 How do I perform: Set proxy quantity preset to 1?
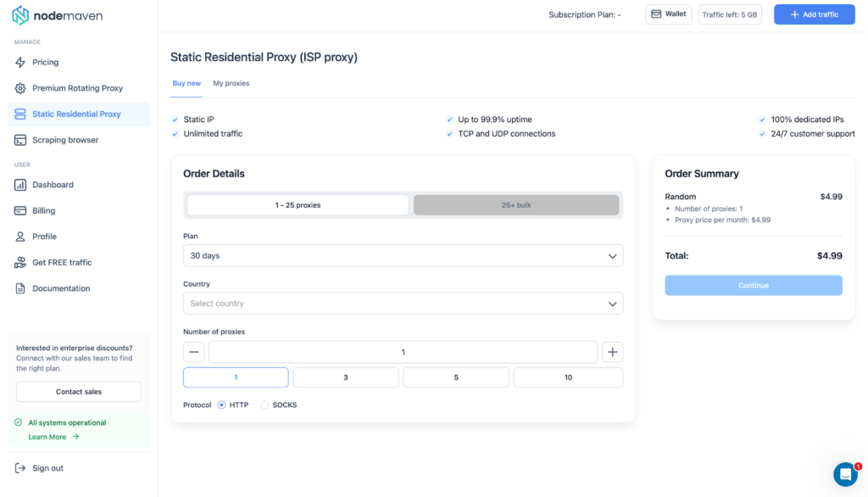tap(236, 377)
